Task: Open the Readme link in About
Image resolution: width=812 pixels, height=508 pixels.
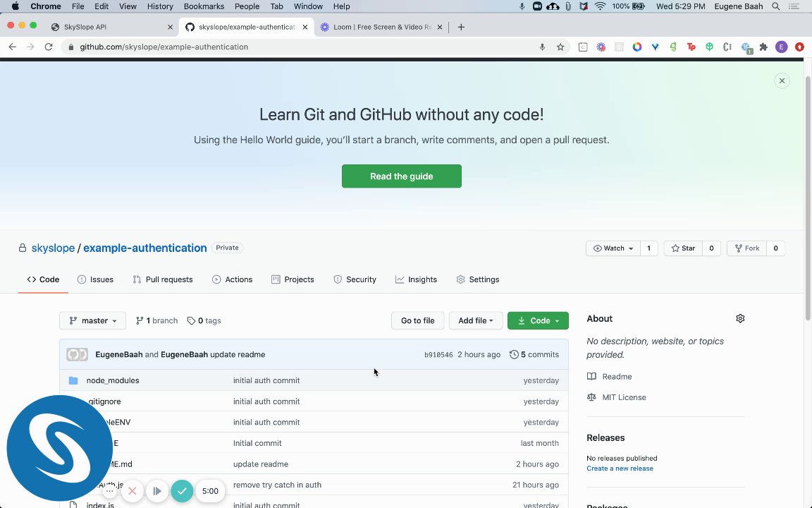Action: 616,376
